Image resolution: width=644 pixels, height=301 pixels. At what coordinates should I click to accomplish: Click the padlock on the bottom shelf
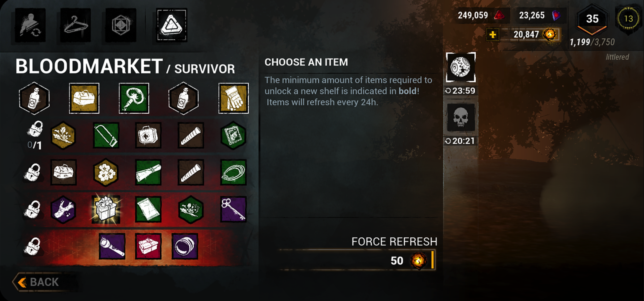point(33,246)
